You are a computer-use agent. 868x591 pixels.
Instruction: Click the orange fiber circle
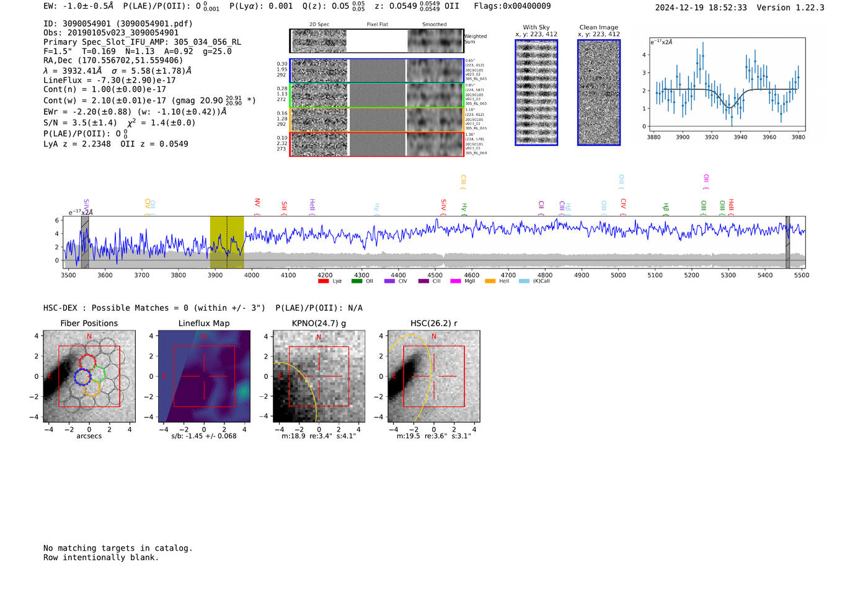pos(91,388)
